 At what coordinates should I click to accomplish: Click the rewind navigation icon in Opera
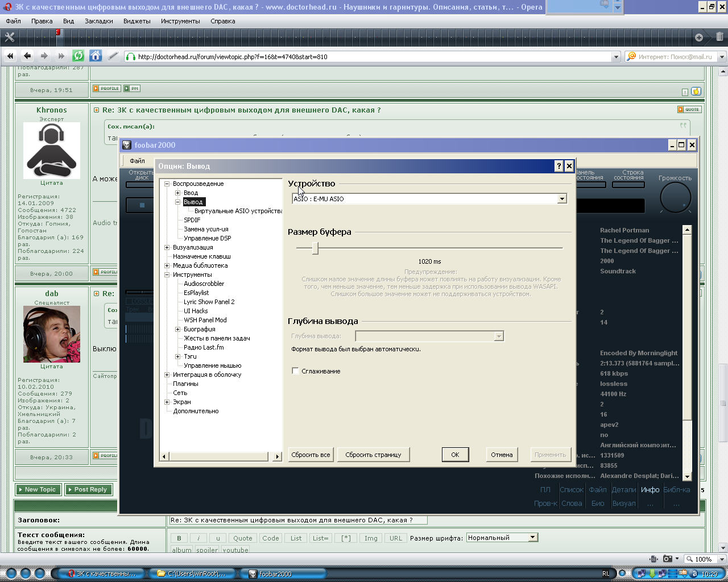click(x=10, y=56)
